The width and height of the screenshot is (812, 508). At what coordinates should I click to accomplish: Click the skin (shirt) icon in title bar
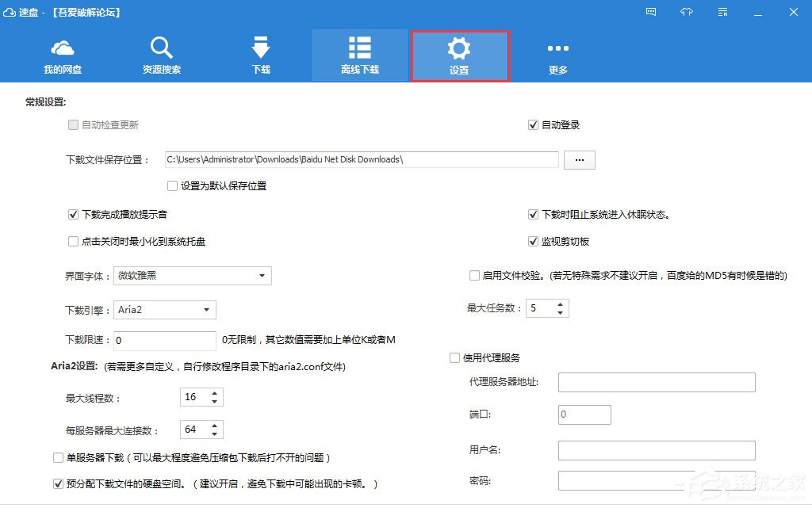point(687,12)
